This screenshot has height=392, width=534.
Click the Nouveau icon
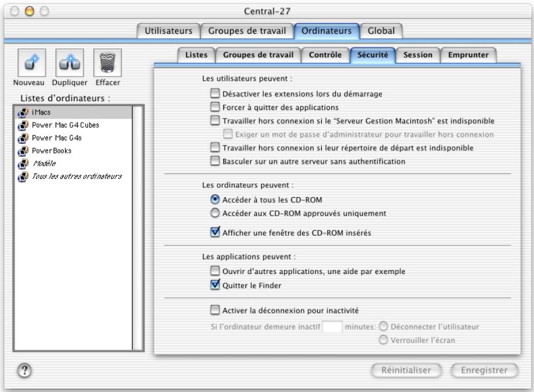pos(32,63)
